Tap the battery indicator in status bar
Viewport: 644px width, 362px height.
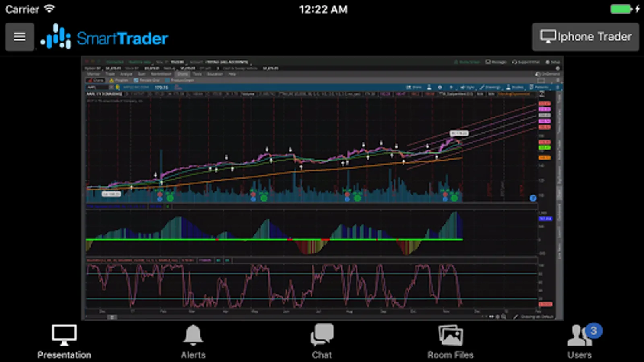621,9
